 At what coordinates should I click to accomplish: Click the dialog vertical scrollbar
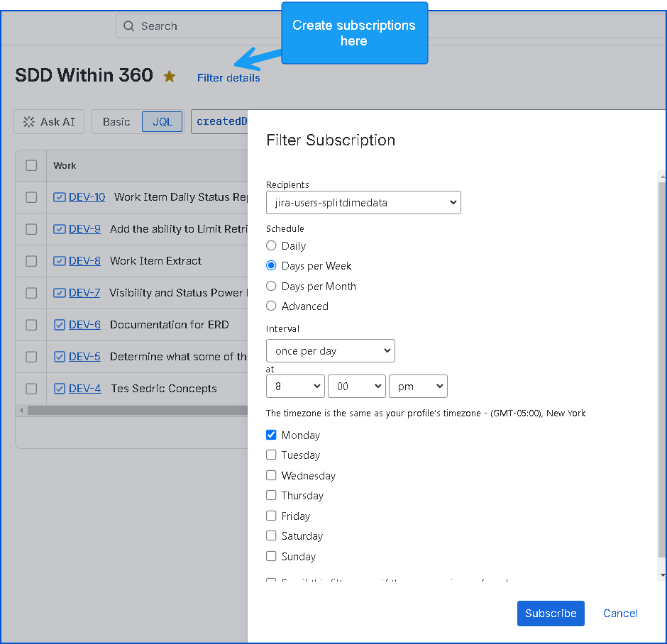662,370
